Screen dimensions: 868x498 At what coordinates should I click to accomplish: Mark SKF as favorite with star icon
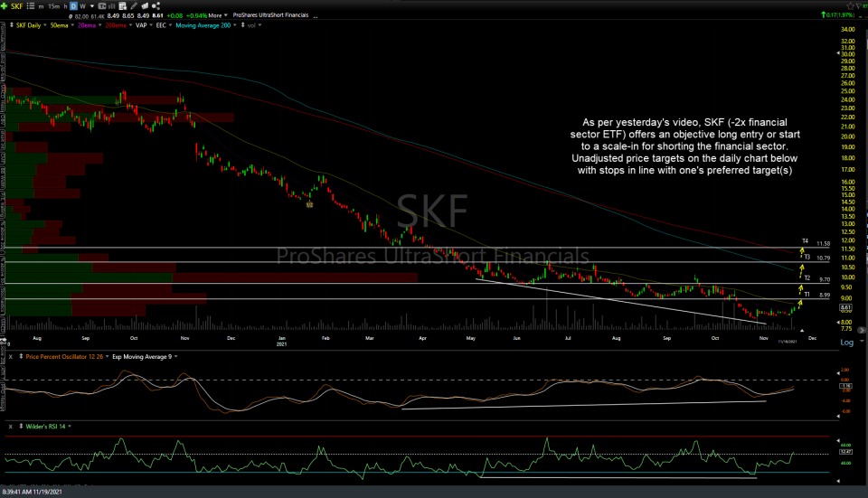pos(850,6)
